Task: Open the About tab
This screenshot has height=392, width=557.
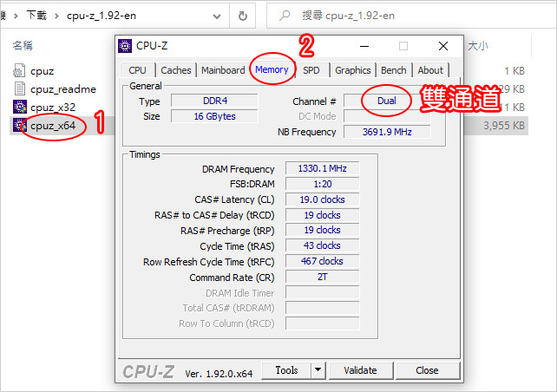Action: coord(430,70)
